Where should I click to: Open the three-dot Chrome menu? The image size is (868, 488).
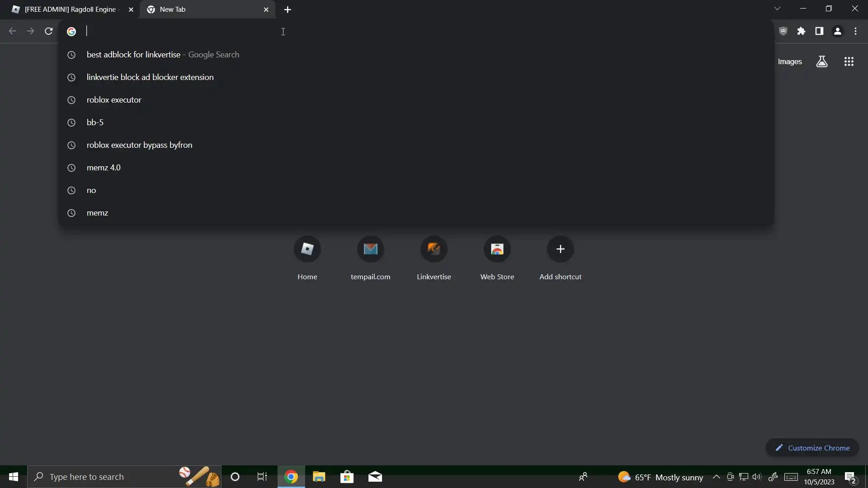coord(855,31)
